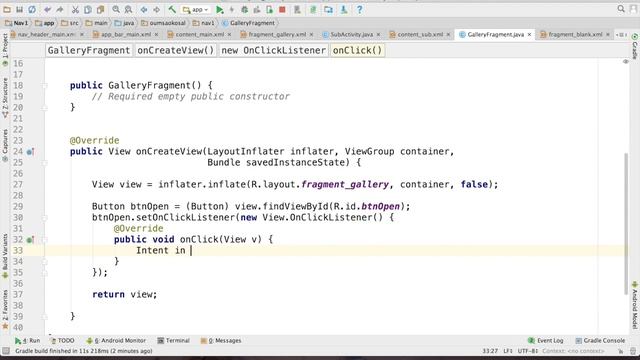
Task: Open the Android Model tool window
Action: click(635, 305)
